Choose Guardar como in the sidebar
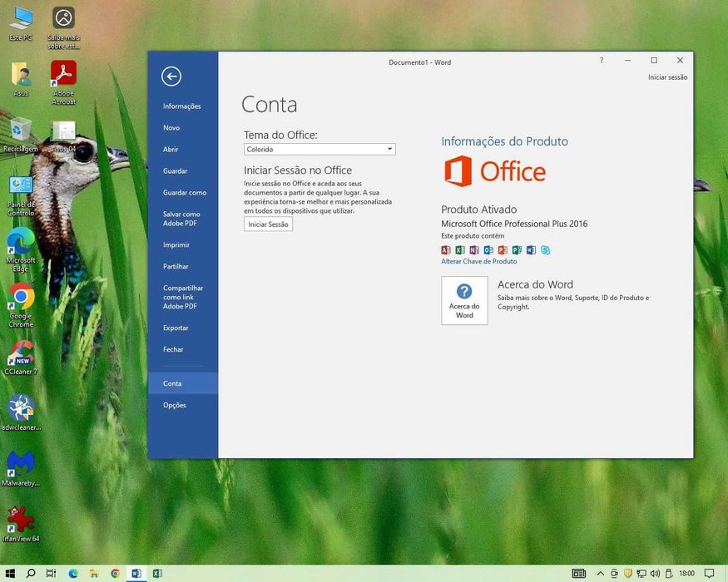 [x=185, y=193]
